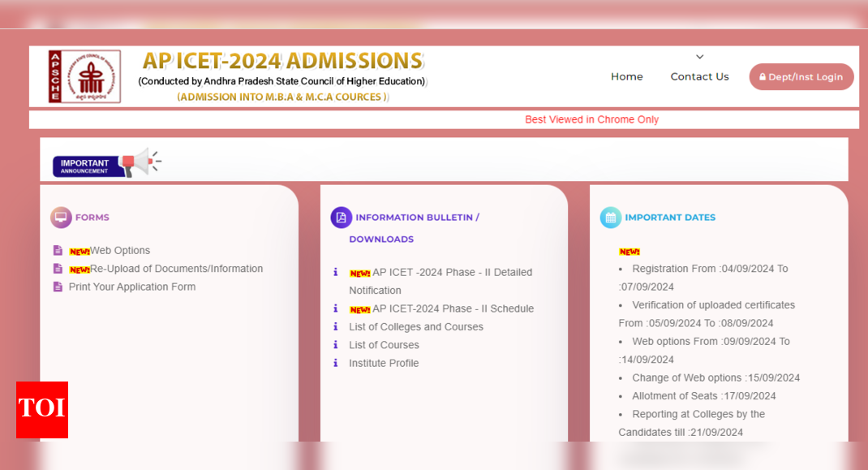This screenshot has height=470, width=868.
Task: Open Print Your Application Form link
Action: click(131, 287)
